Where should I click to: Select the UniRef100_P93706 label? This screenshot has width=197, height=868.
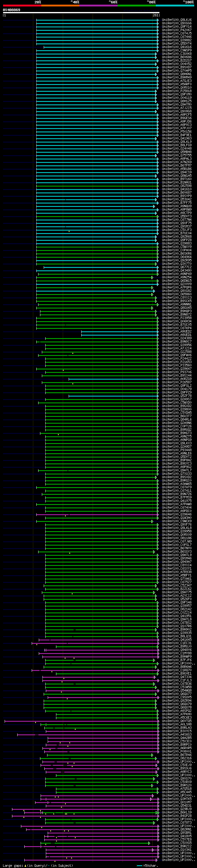177,372
